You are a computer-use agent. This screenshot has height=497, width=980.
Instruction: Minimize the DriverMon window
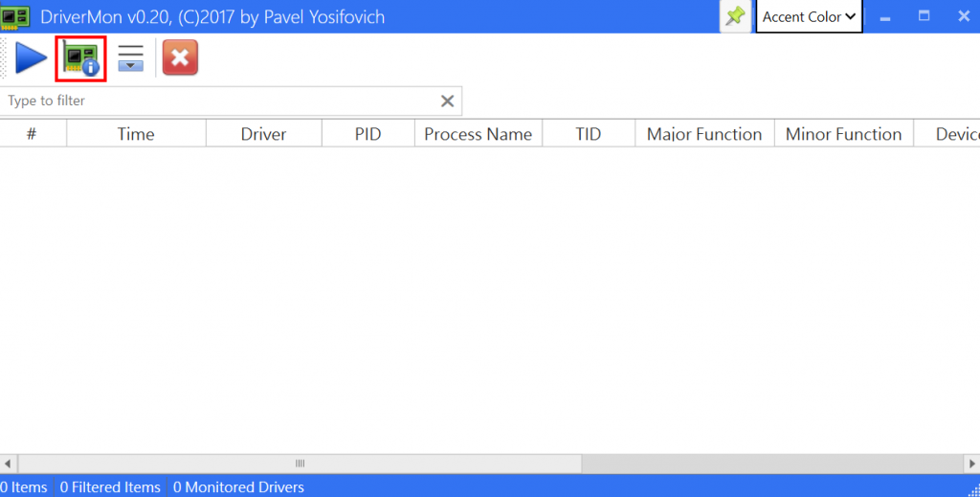[885, 17]
